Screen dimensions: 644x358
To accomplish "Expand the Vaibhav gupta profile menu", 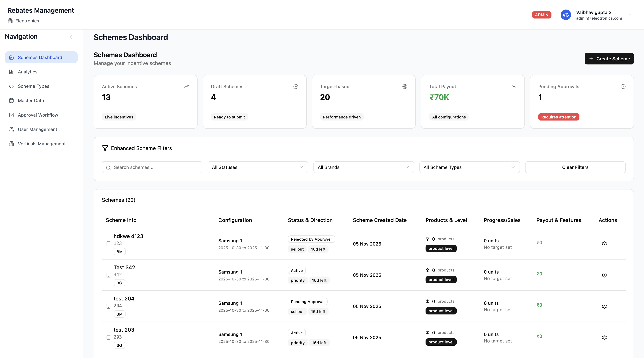I will tap(630, 15).
